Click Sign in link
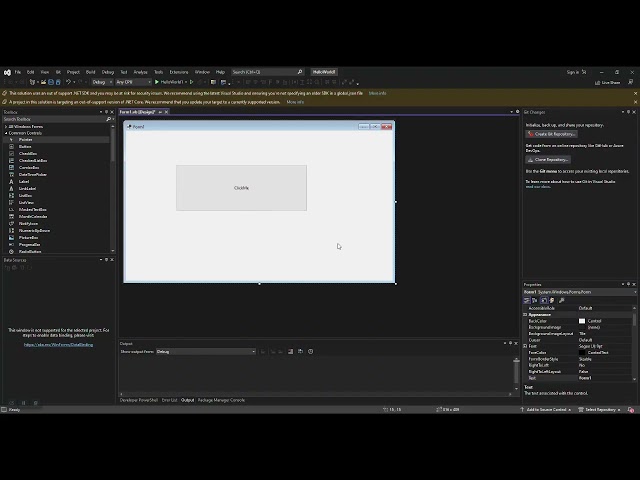 click(573, 72)
